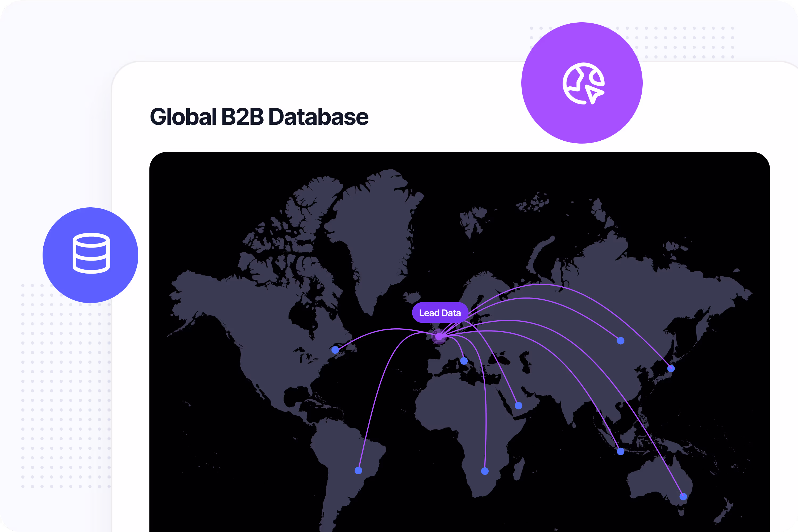
Task: Select the southern Africa map marker
Action: [485, 471]
